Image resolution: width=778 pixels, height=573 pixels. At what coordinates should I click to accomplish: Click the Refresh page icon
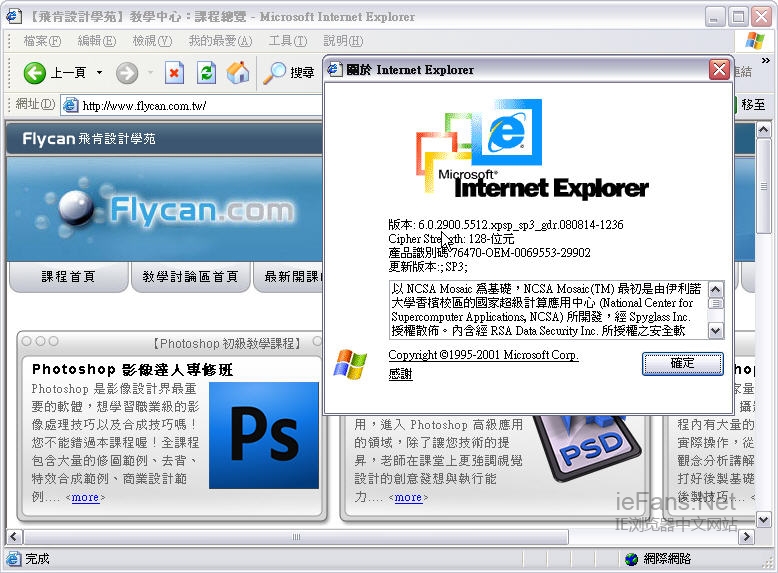tap(206, 72)
